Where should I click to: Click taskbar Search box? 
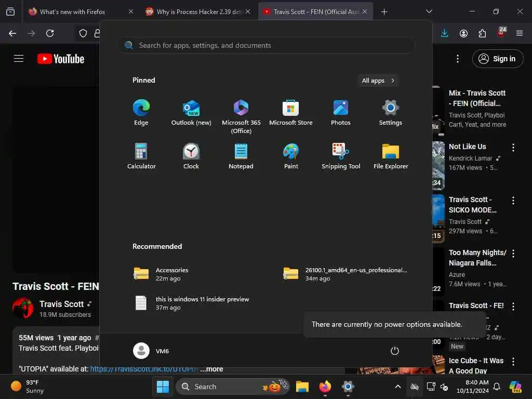[x=232, y=387]
